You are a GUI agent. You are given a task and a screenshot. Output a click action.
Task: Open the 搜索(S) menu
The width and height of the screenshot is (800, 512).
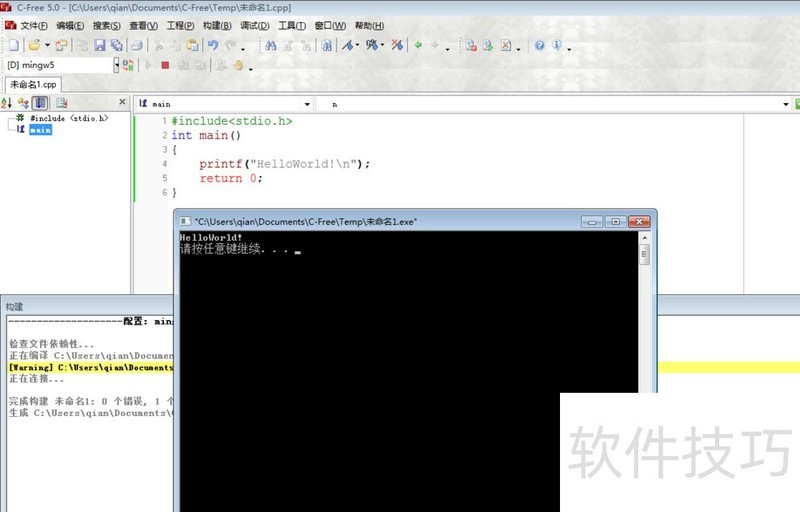click(x=107, y=25)
